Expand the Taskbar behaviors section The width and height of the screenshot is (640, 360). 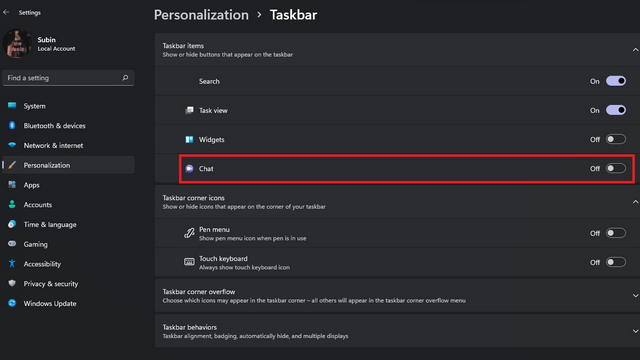[x=635, y=331]
